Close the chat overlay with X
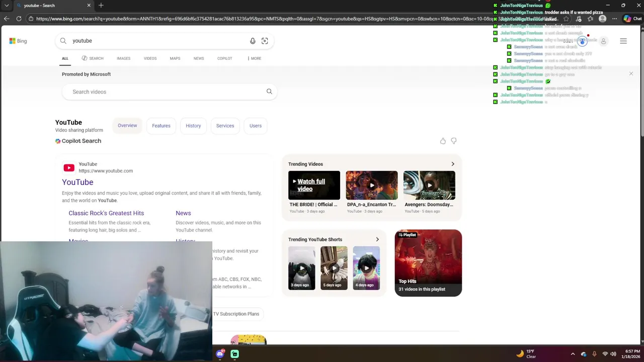This screenshot has width=644, height=362. pyautogui.click(x=631, y=74)
